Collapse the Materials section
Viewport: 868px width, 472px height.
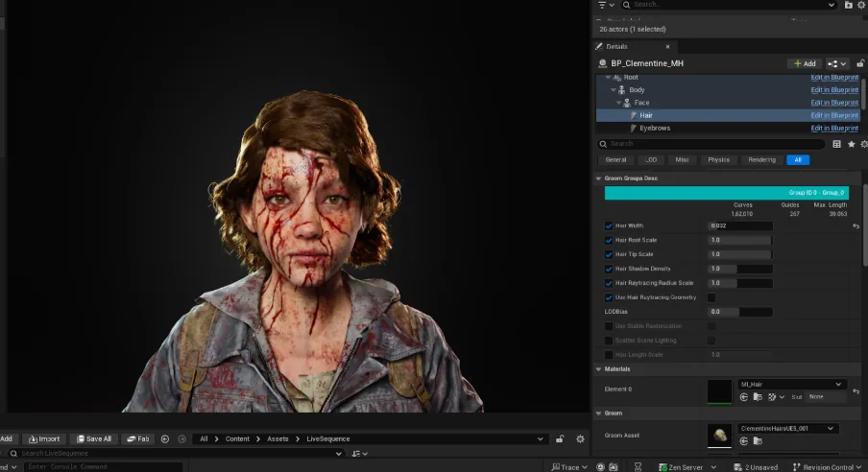click(x=598, y=369)
